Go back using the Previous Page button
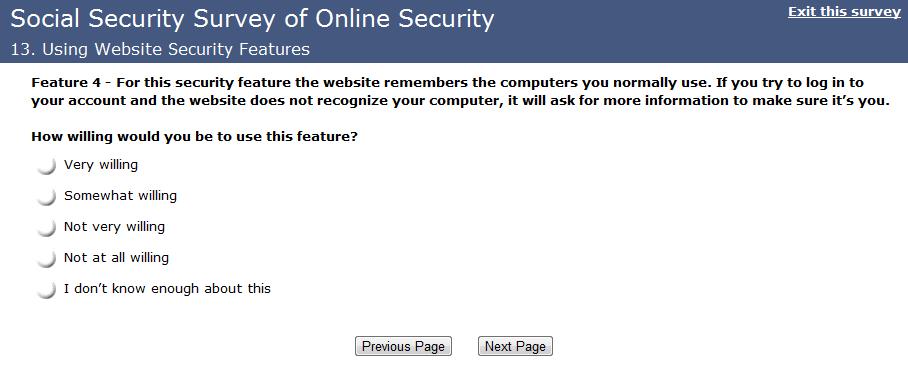The width and height of the screenshot is (908, 388). point(403,346)
